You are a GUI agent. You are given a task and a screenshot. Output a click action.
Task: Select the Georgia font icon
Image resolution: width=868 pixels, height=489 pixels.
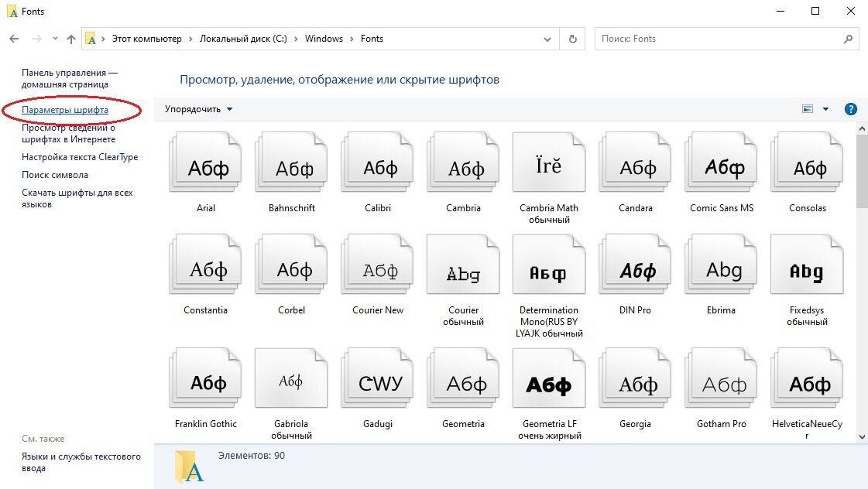click(x=635, y=378)
